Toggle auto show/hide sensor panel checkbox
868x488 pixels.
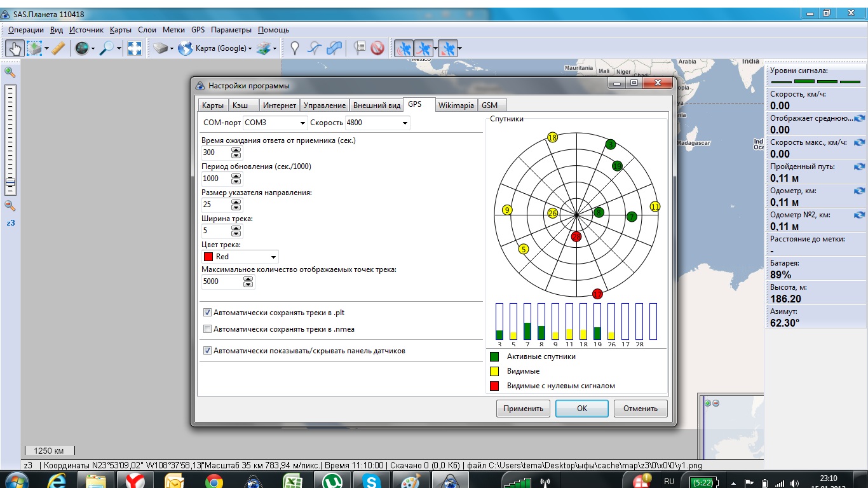[207, 351]
